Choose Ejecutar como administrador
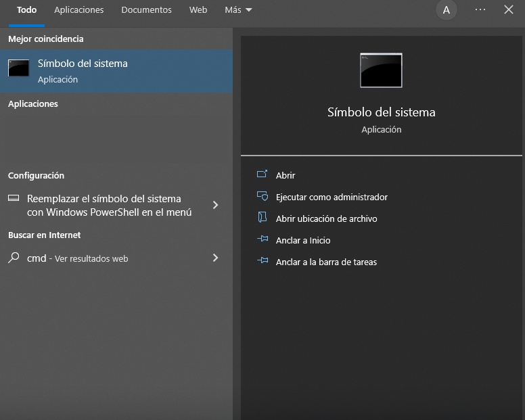The image size is (525, 420). point(332,197)
